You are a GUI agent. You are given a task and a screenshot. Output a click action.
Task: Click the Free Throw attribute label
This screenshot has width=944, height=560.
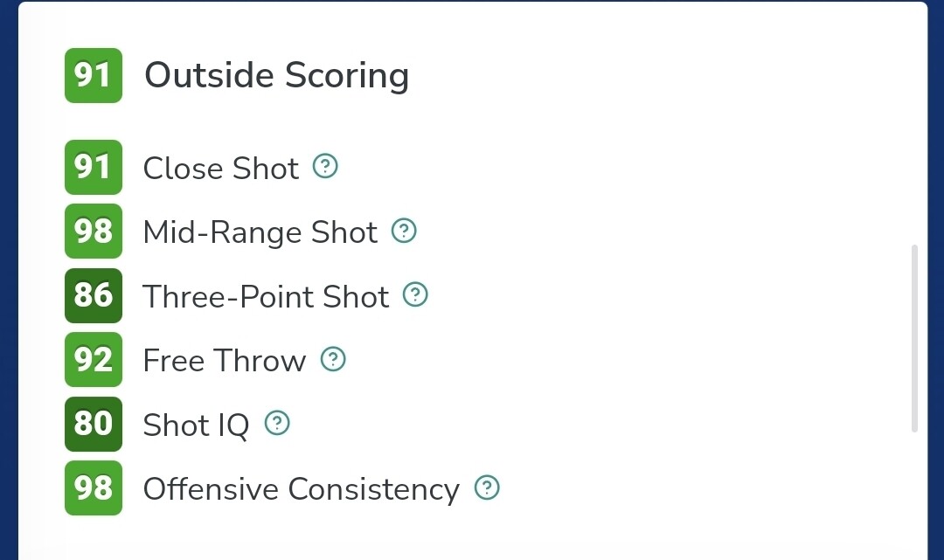coord(224,361)
